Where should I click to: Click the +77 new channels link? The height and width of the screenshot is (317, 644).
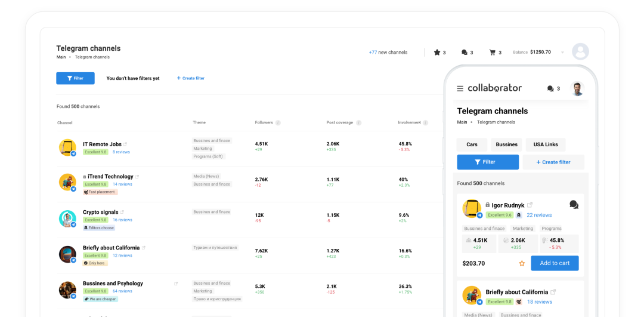pos(388,52)
